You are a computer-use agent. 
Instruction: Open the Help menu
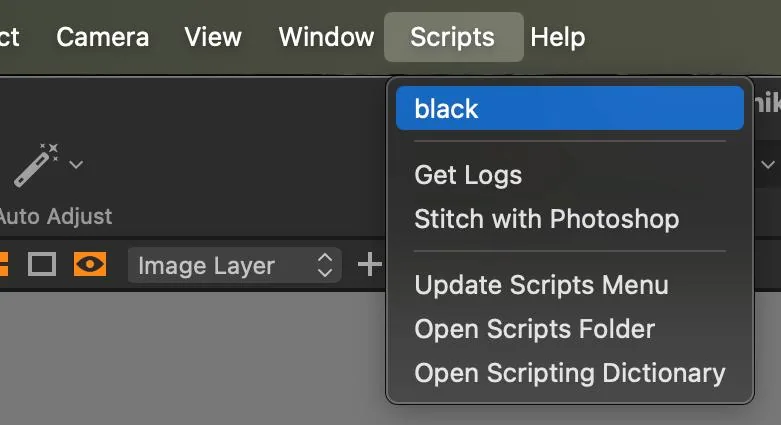tap(557, 37)
